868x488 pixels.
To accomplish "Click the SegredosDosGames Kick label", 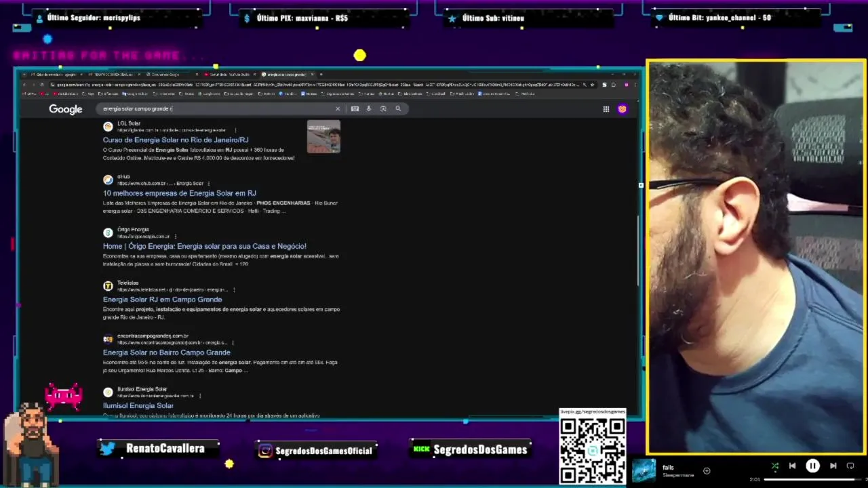I will (480, 449).
